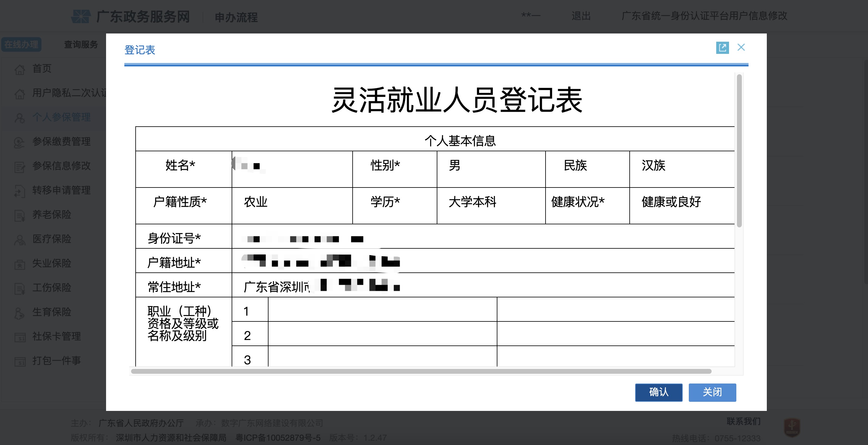The width and height of the screenshot is (868, 445).
Task: Open the 失业保险 section
Action: [52, 264]
